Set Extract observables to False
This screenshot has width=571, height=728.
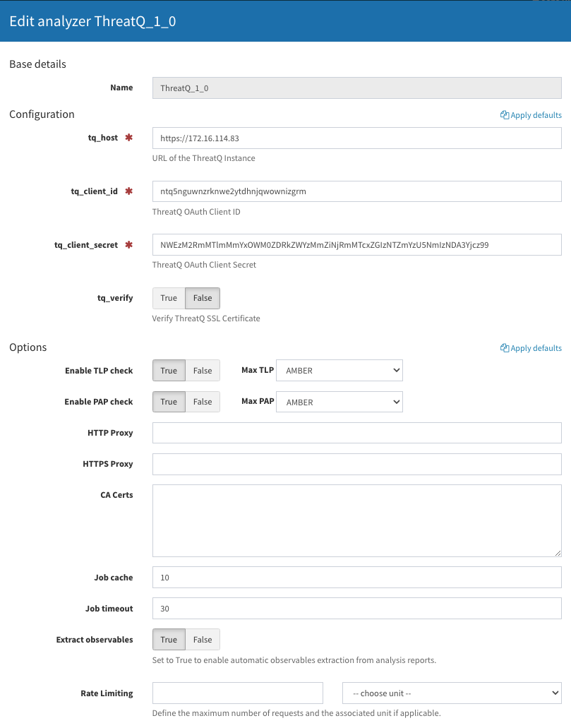(x=203, y=639)
